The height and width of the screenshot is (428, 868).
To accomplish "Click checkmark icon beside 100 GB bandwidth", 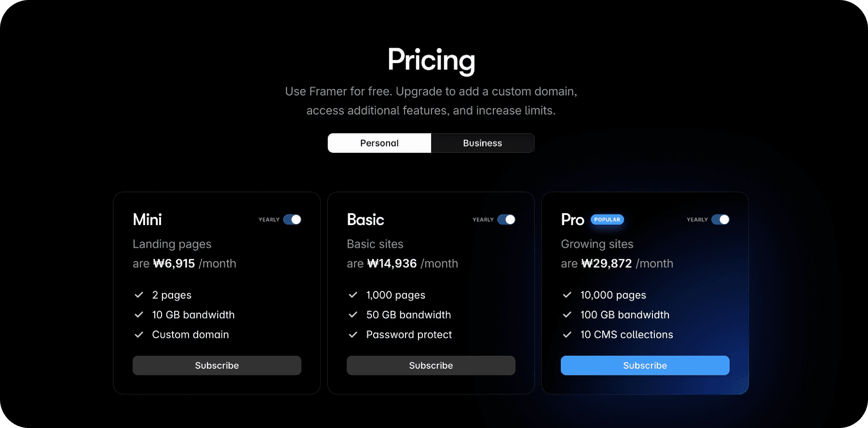I will [x=567, y=315].
